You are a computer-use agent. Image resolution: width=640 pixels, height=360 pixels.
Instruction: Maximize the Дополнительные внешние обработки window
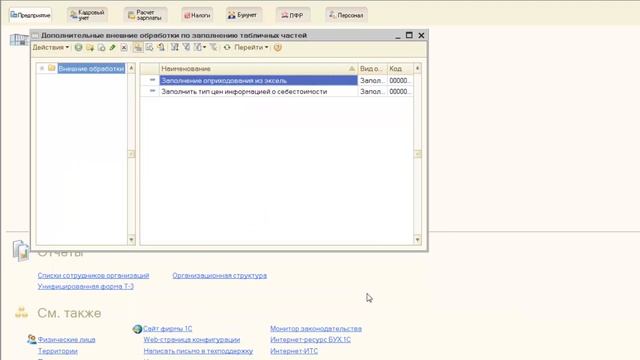click(409, 36)
